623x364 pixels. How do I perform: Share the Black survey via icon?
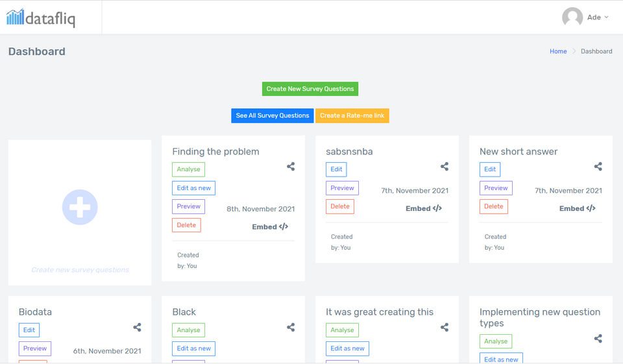(291, 328)
